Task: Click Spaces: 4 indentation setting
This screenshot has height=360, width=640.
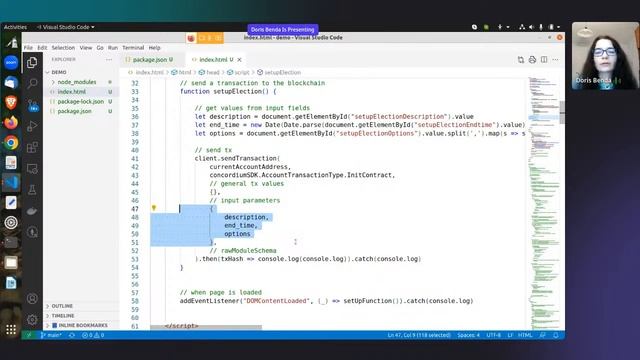Action: coord(468,335)
